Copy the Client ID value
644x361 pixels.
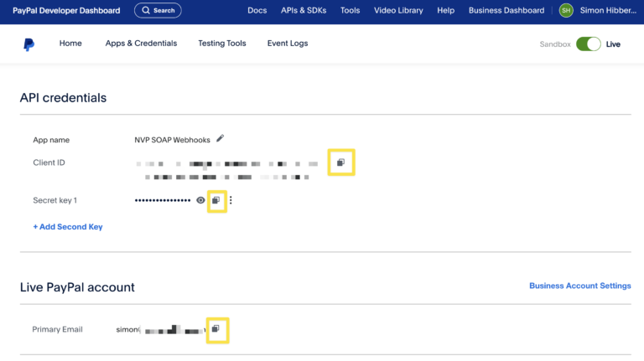click(x=340, y=162)
